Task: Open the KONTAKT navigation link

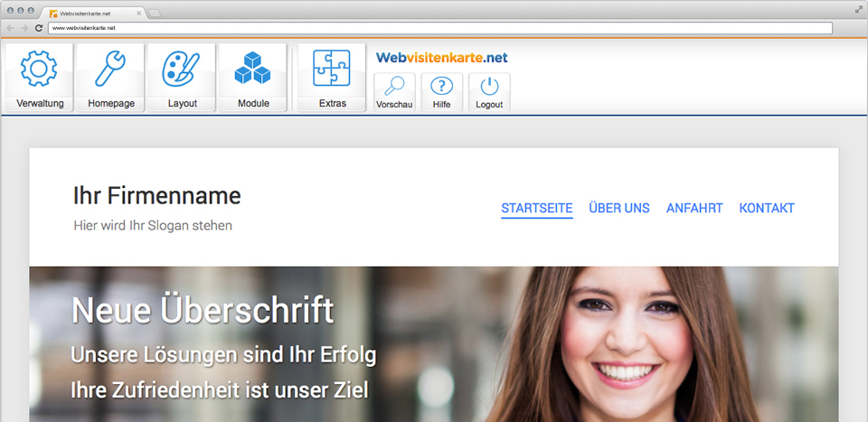Action: point(767,209)
